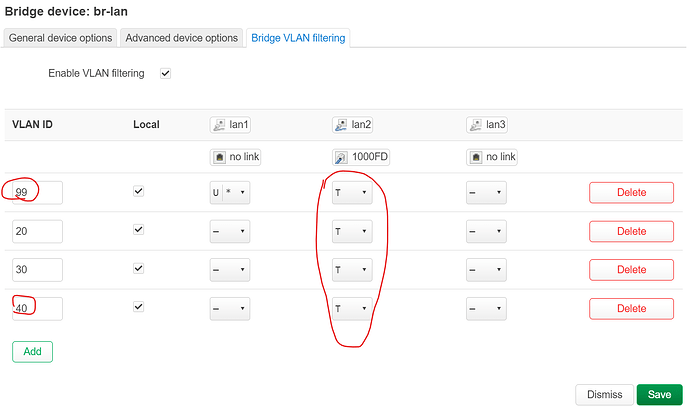
Task: Delete the VLAN 20 row
Action: coord(631,231)
